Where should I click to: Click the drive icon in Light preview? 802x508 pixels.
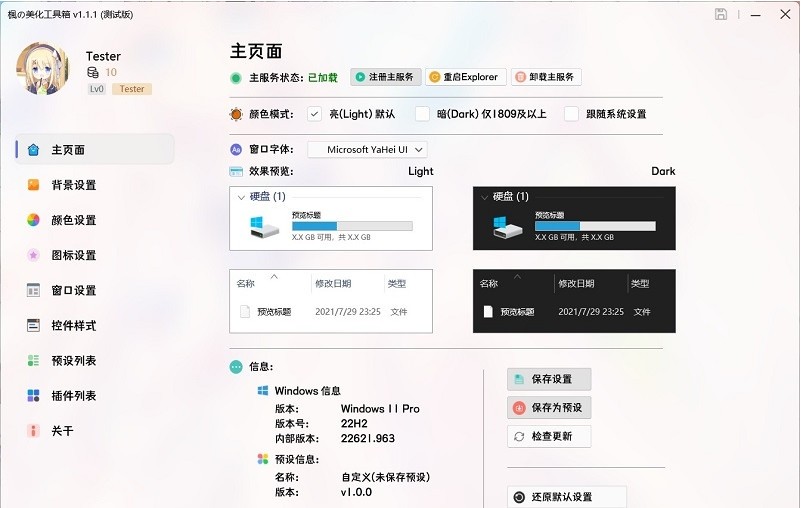point(264,227)
